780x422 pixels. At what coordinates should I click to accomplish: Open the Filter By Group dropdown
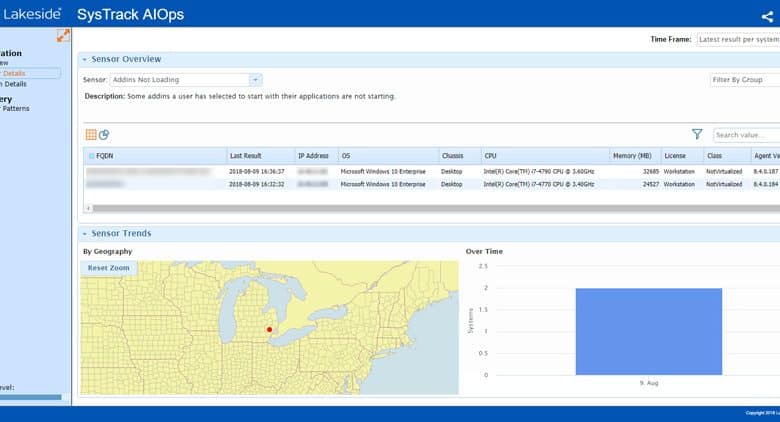pos(745,80)
